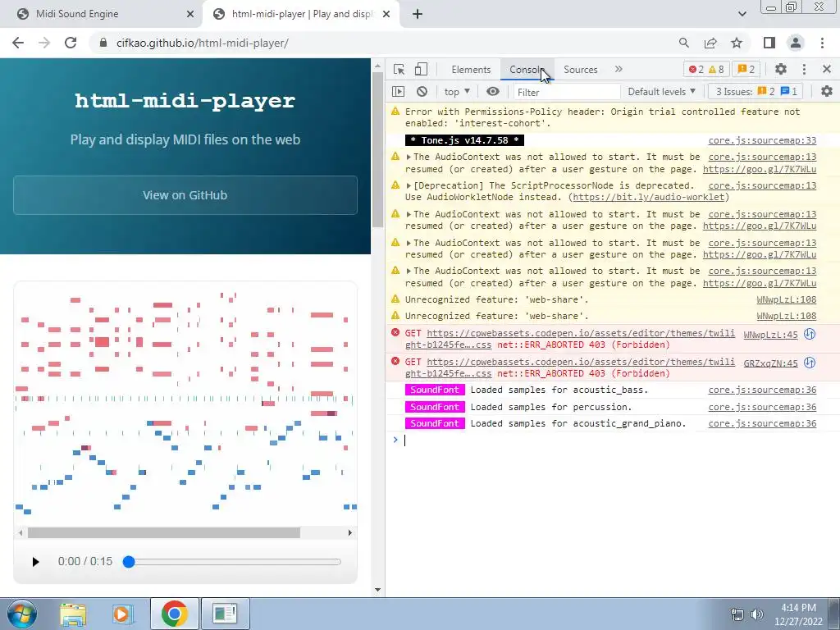Open the Elements tab in DevTools
The width and height of the screenshot is (840, 630).
[x=470, y=70]
